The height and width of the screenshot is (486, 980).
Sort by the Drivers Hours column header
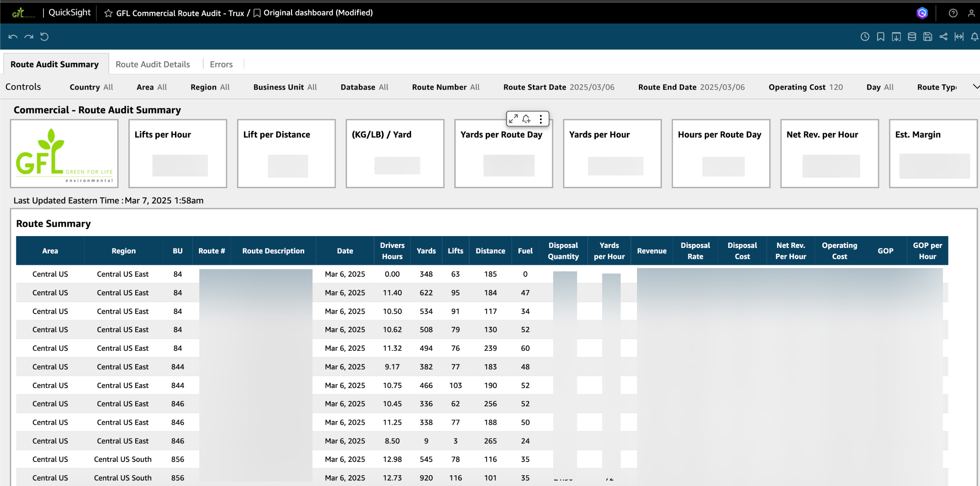392,251
